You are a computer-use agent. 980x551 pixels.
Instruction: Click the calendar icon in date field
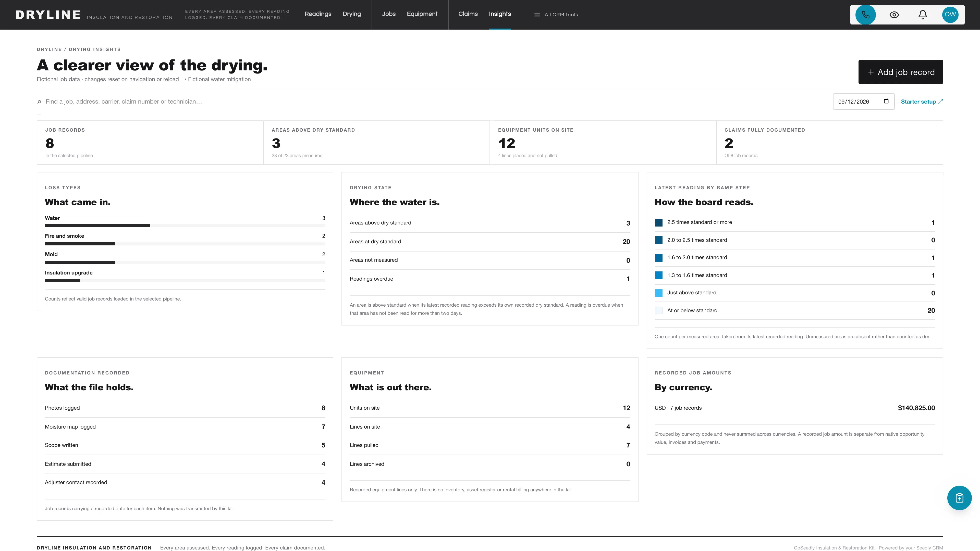point(886,101)
